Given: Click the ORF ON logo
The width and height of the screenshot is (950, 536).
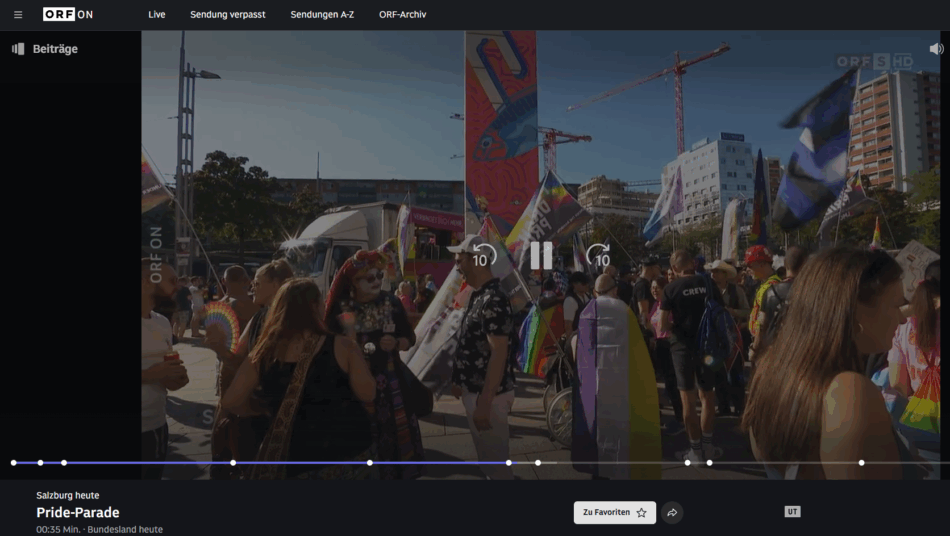Looking at the screenshot, I should [68, 15].
